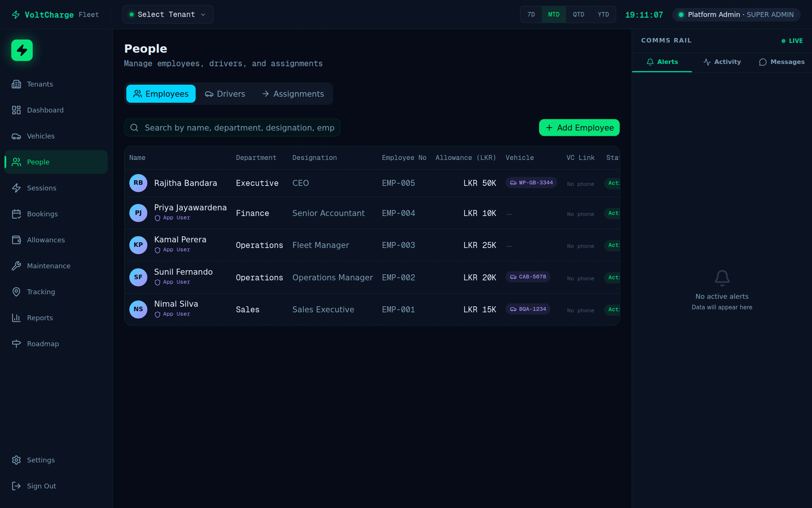
Task: Switch period to QTD
Action: (578, 15)
